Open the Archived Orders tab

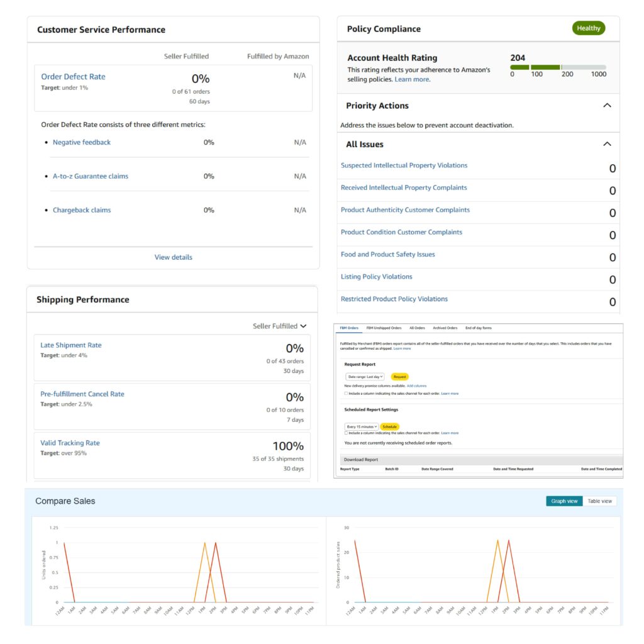click(445, 328)
